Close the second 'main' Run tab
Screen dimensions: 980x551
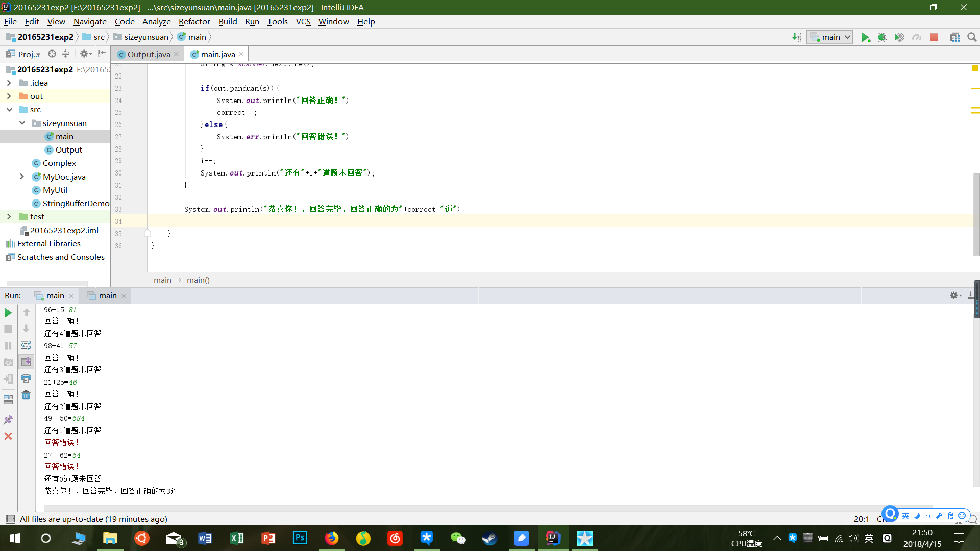coord(124,296)
